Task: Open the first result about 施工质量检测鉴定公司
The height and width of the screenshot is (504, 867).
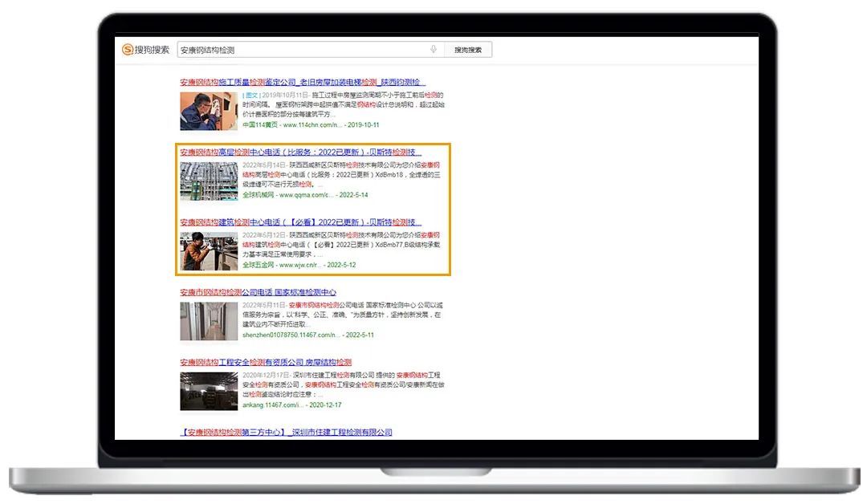Action: pyautogui.click(x=302, y=82)
